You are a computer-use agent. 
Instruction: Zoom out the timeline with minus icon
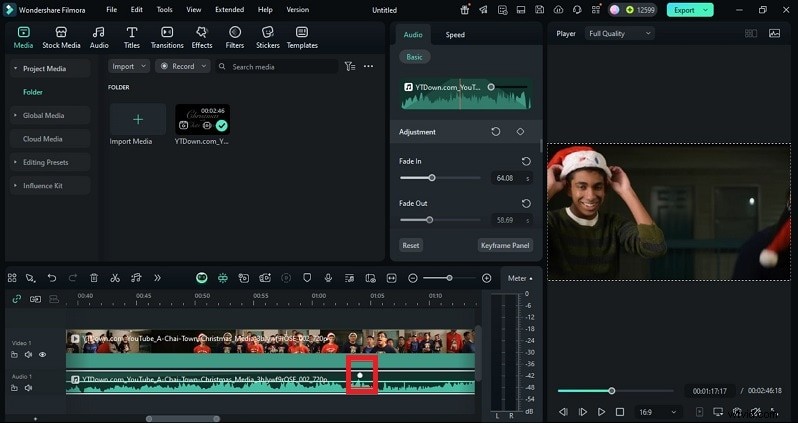pyautogui.click(x=413, y=278)
